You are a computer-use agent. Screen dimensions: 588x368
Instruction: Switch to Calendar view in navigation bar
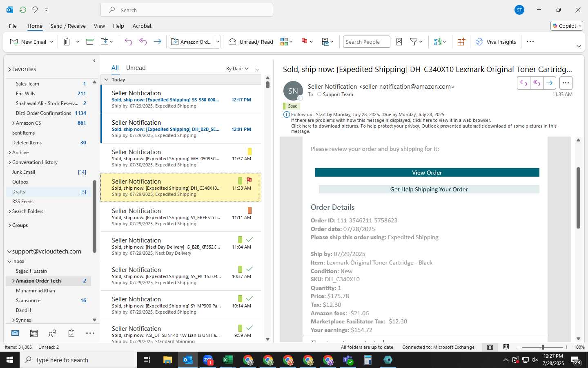(34, 334)
